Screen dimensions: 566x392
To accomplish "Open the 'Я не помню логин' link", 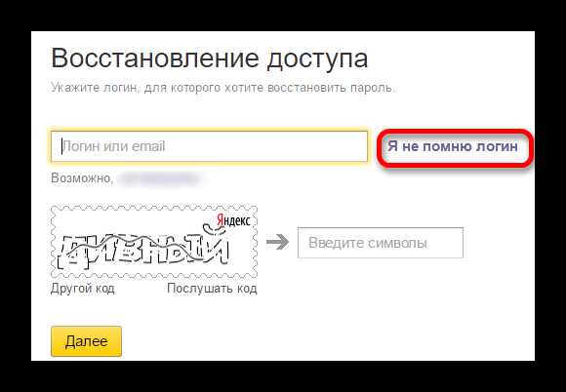I will tap(453, 146).
